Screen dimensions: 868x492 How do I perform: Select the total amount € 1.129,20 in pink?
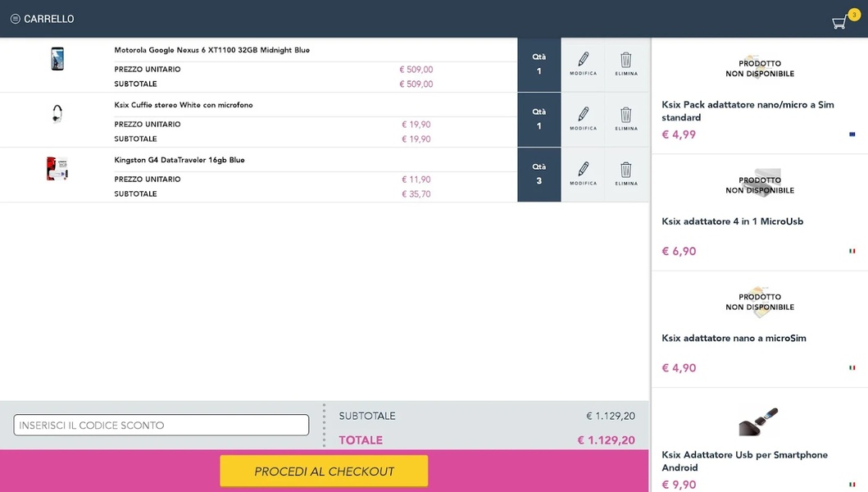pyautogui.click(x=606, y=440)
